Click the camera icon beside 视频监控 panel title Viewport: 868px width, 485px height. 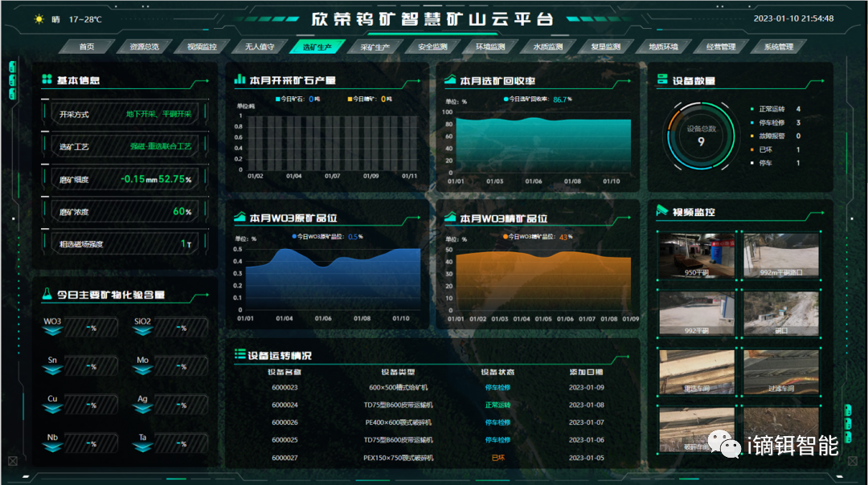[x=662, y=211]
